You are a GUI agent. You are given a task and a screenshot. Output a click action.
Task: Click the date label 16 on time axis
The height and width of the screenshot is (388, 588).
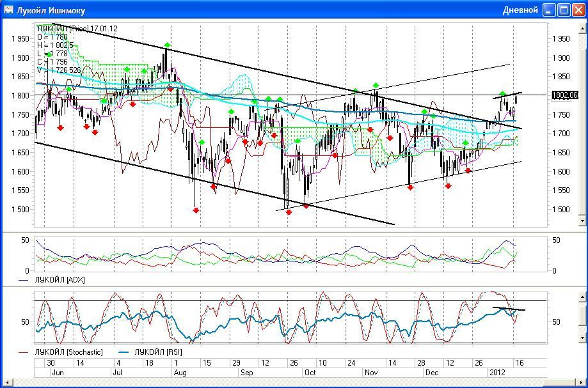(x=520, y=363)
